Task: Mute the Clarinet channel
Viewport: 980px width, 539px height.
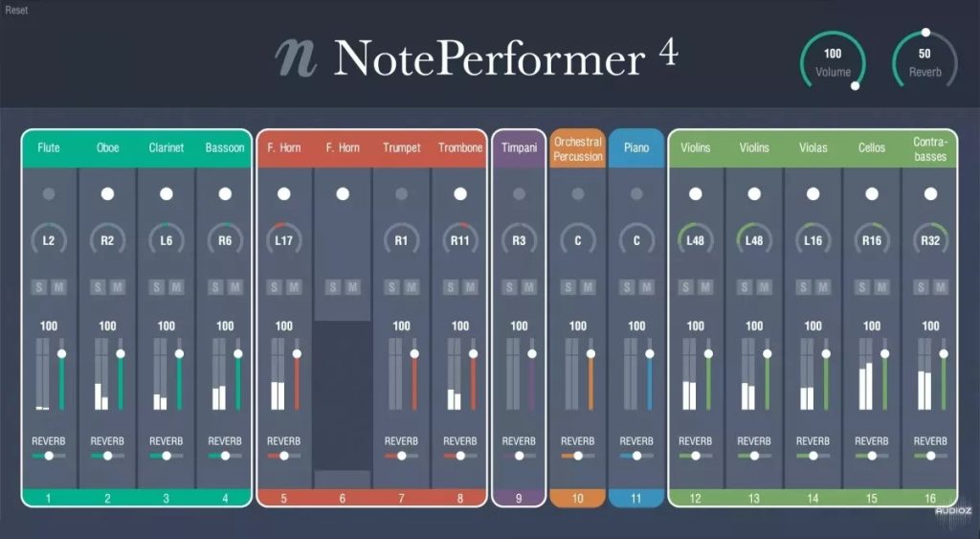Action: [x=176, y=287]
